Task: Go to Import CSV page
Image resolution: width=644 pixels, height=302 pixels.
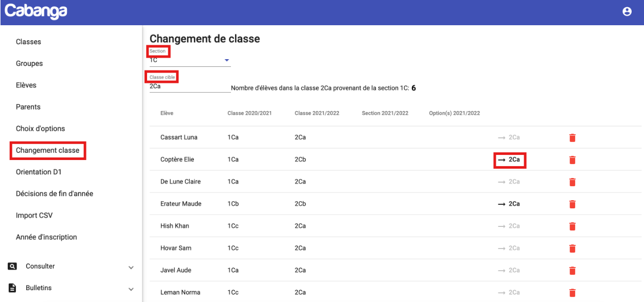Action: 34,216
